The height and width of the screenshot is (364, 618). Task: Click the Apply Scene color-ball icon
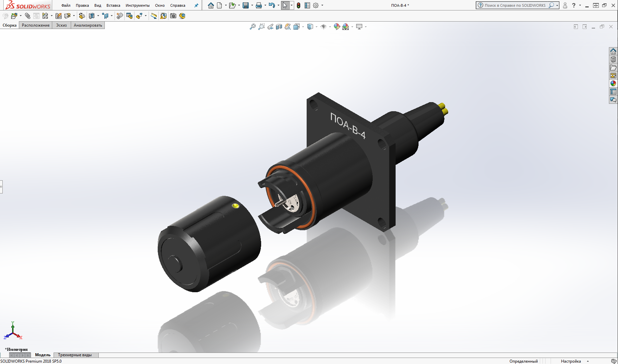(x=346, y=27)
